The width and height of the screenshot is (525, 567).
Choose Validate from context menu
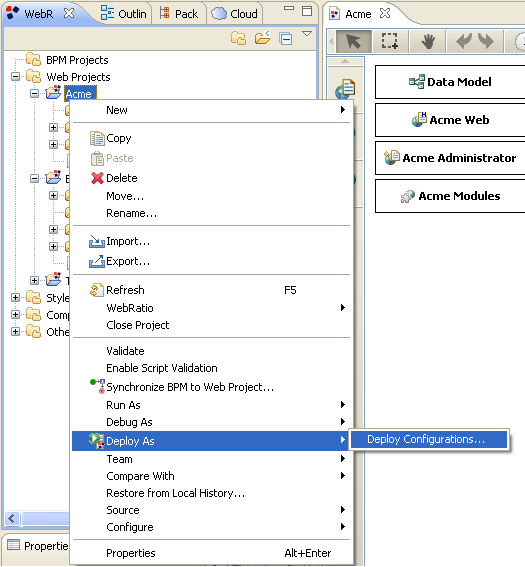[x=212, y=351]
